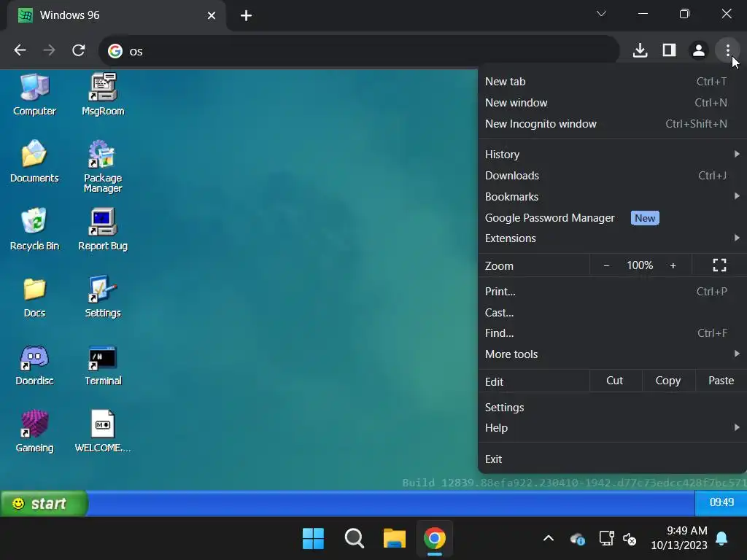Viewport: 747px width, 560px height.
Task: Choose Find... in the menu
Action: 612,332
